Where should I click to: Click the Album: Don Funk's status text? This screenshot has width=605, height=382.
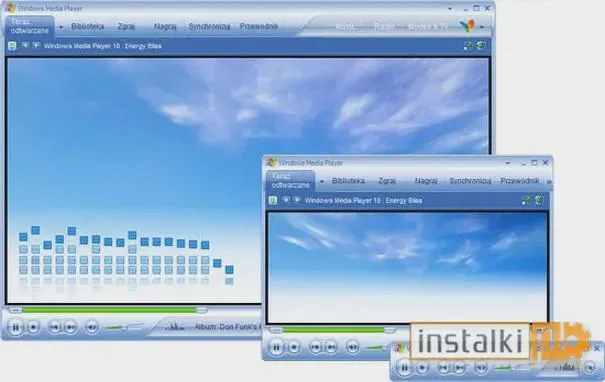coord(228,327)
